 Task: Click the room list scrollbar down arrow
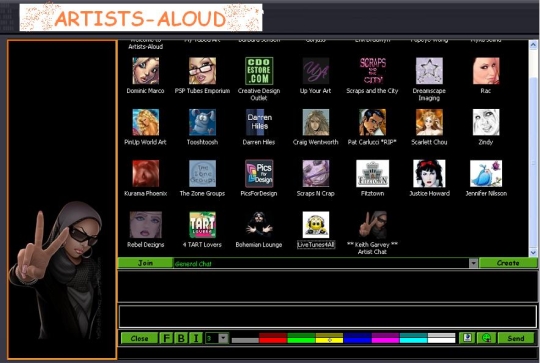533,252
